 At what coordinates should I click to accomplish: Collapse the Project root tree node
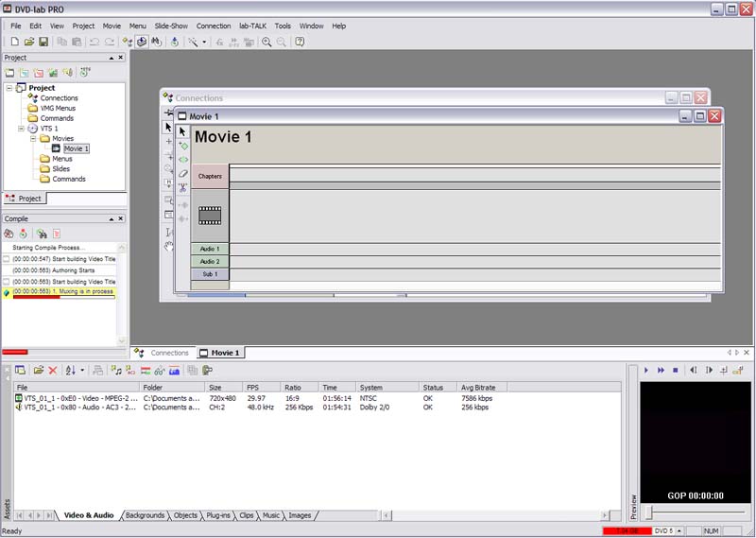tap(9, 88)
